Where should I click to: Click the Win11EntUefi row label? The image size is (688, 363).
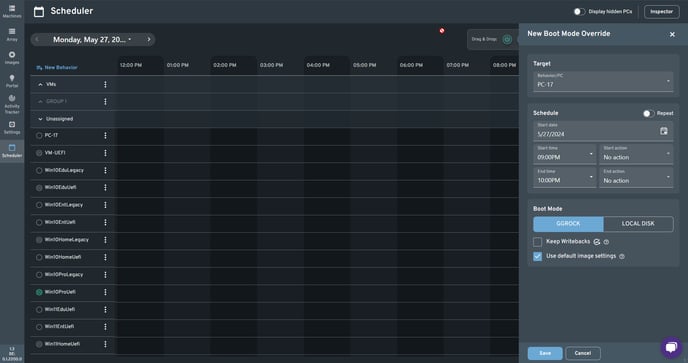click(59, 327)
